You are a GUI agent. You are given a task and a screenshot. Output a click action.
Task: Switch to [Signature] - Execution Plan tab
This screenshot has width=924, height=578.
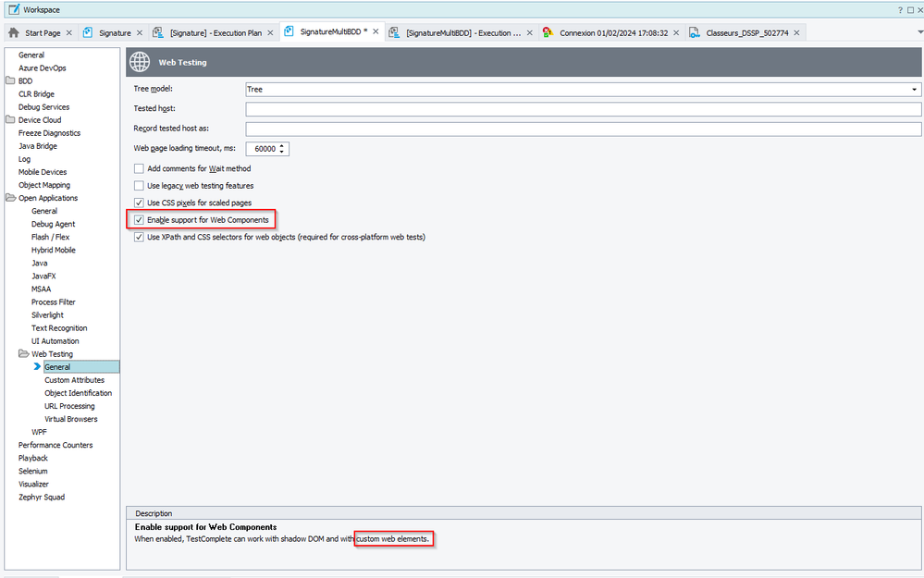tap(216, 32)
